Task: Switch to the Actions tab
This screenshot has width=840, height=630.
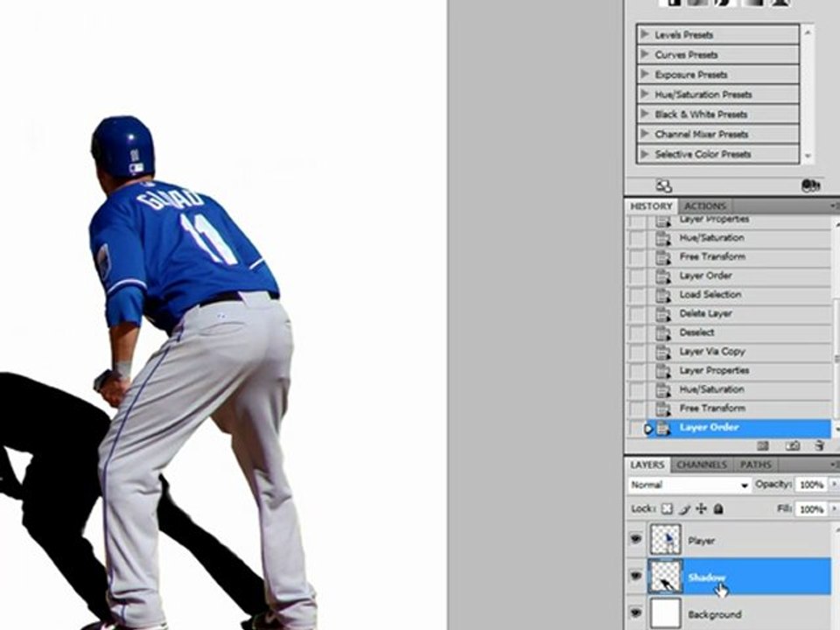Action: 705,206
